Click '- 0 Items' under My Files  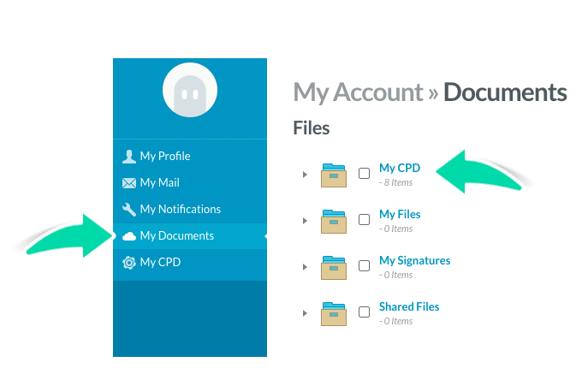coord(396,229)
